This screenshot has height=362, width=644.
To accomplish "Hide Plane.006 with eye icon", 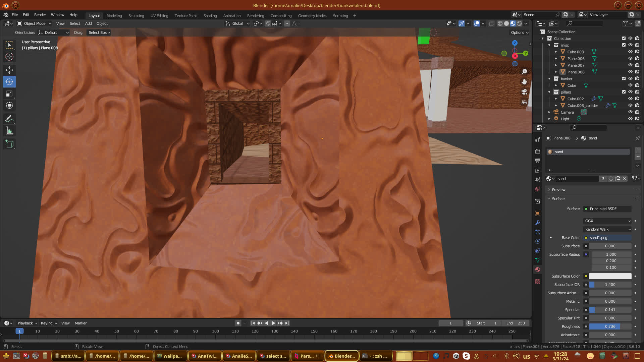I will tap(630, 58).
